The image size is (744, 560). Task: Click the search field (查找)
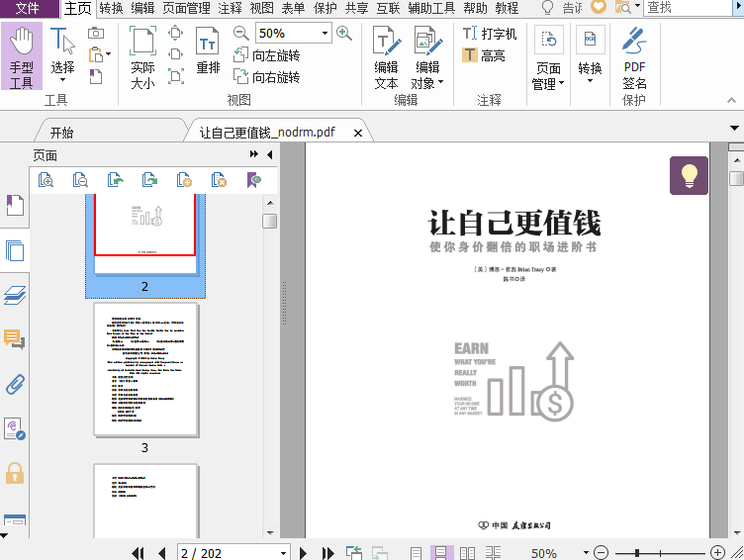pyautogui.click(x=688, y=8)
